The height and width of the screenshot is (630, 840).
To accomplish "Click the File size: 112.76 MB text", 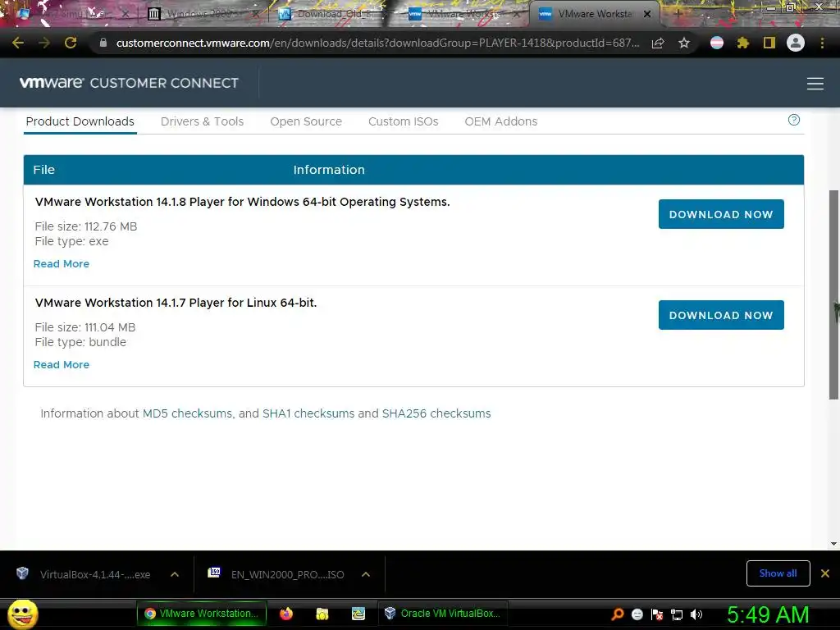I will 85,226.
